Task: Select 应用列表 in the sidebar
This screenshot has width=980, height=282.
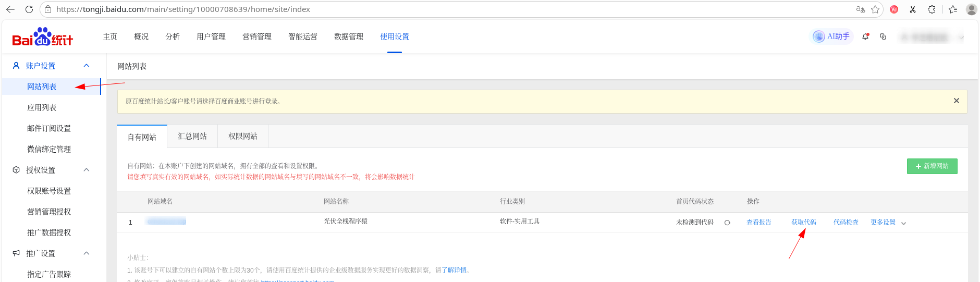Action: pyautogui.click(x=42, y=107)
